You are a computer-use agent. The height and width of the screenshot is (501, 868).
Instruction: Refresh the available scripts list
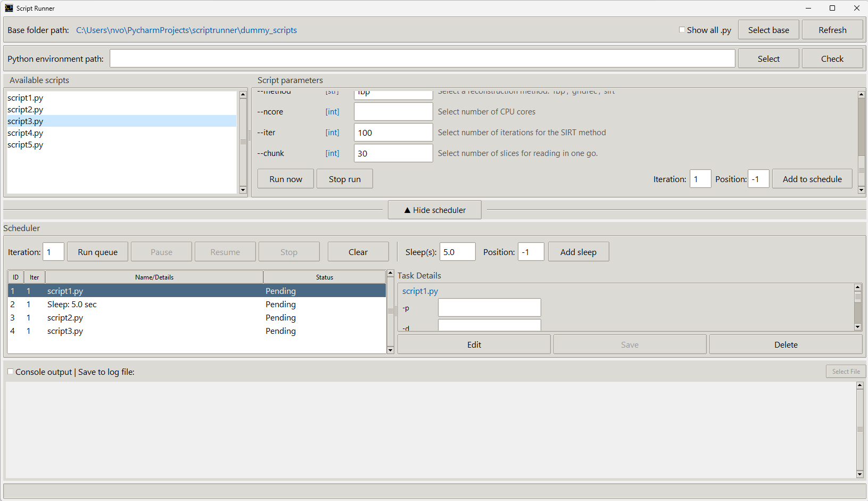click(x=832, y=30)
